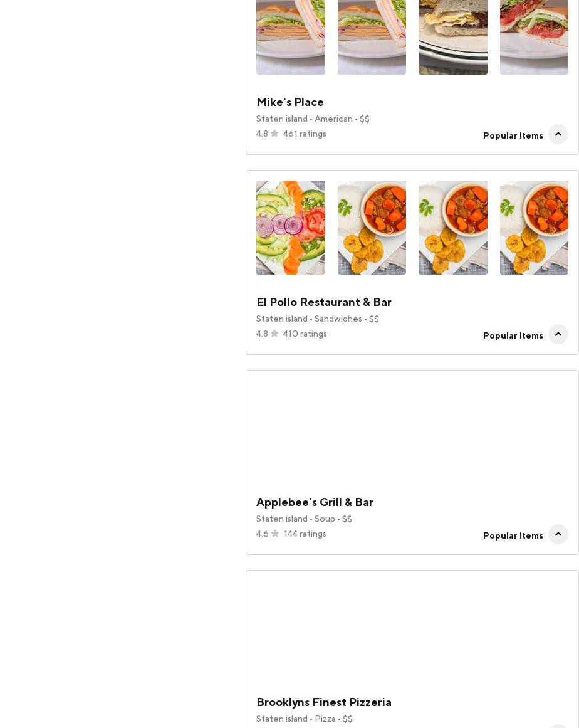Click the star icon beside 461 ratings
579x728 pixels.
pyautogui.click(x=274, y=134)
